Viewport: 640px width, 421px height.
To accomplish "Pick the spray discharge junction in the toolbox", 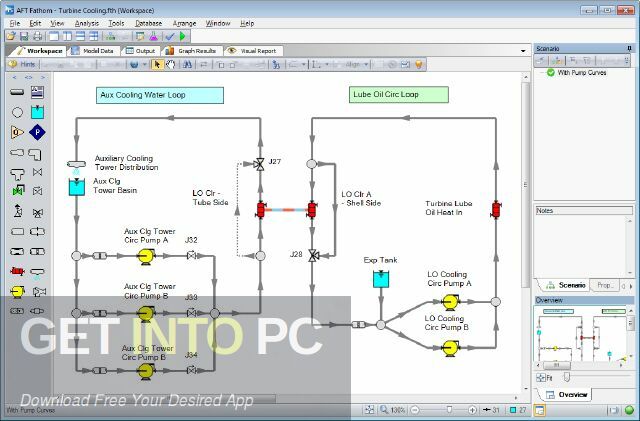I will tap(37, 272).
